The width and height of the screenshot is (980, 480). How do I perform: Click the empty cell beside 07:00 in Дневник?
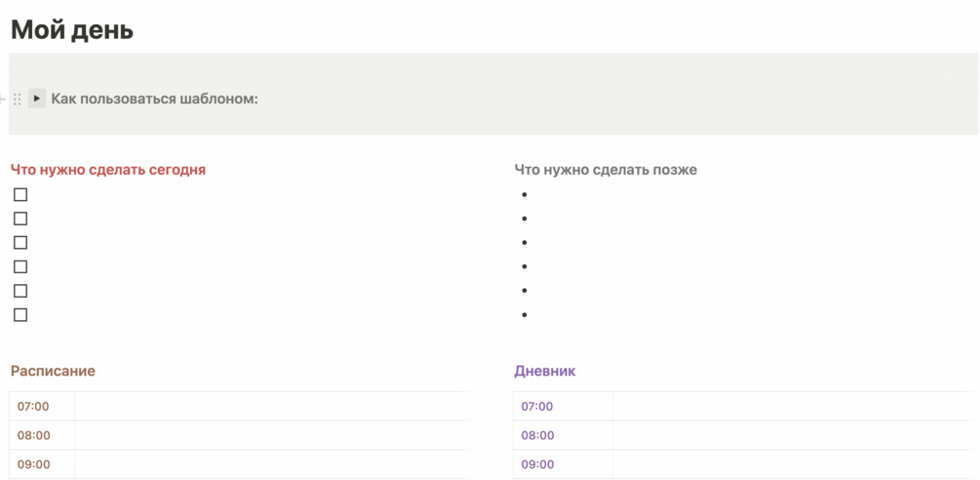tap(790, 407)
